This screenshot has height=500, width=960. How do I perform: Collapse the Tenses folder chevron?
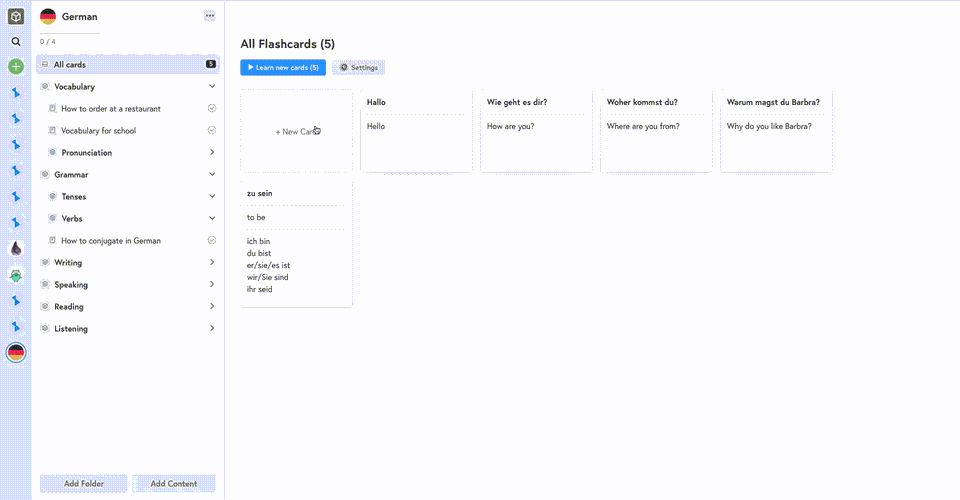pos(212,196)
